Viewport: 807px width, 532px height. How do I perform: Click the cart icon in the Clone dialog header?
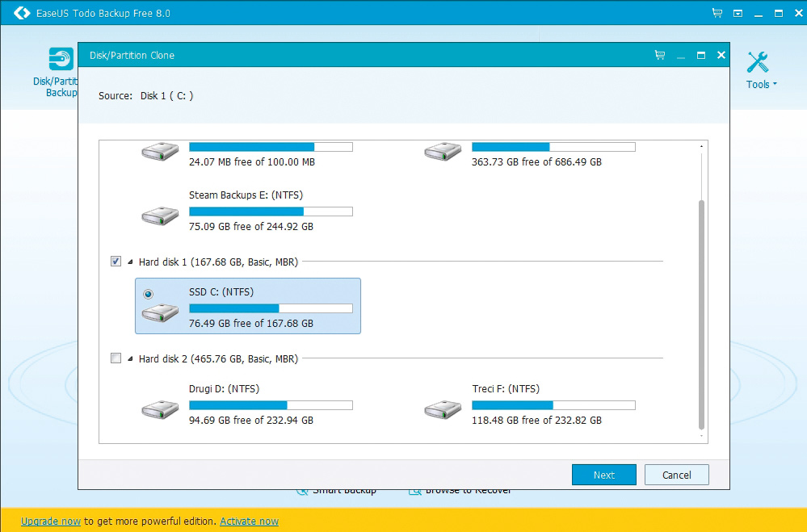(660, 55)
